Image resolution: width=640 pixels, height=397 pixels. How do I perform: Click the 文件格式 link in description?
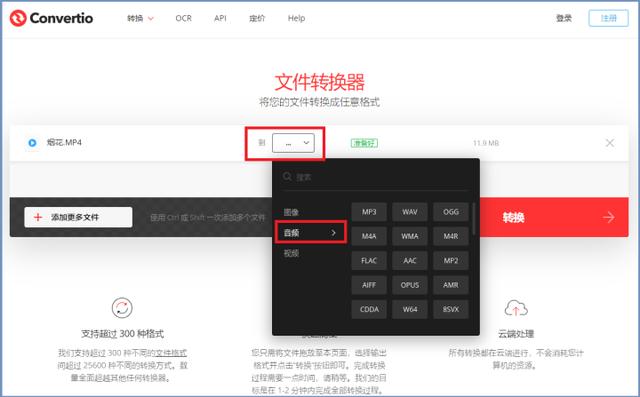pyautogui.click(x=171, y=353)
